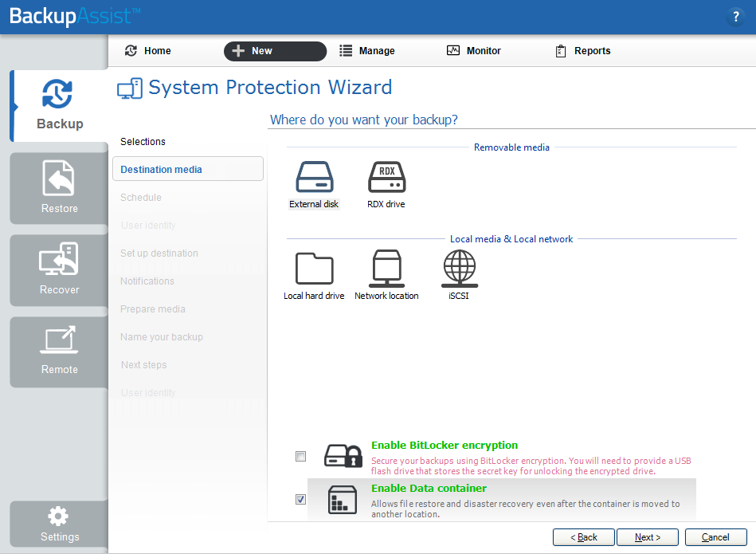Click the Next button
The width and height of the screenshot is (756, 554).
(648, 537)
